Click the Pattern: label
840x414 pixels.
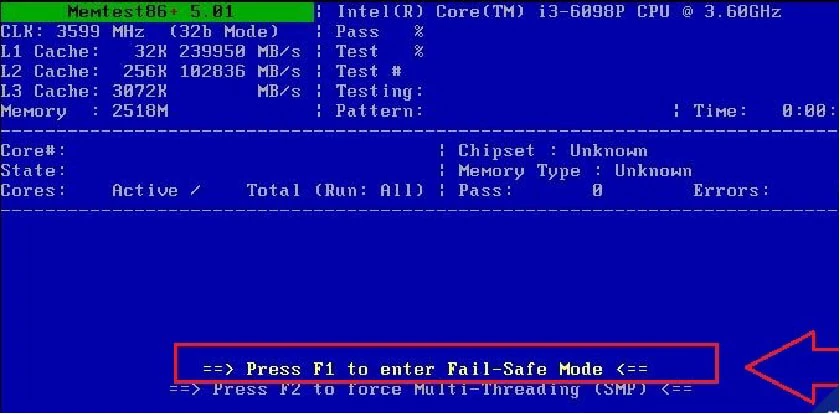tap(380, 111)
